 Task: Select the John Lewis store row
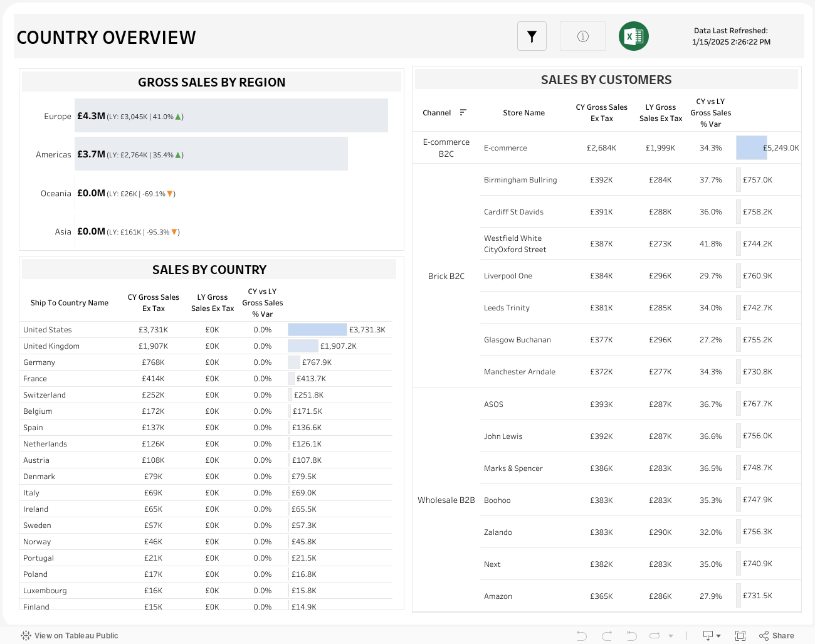click(641, 436)
